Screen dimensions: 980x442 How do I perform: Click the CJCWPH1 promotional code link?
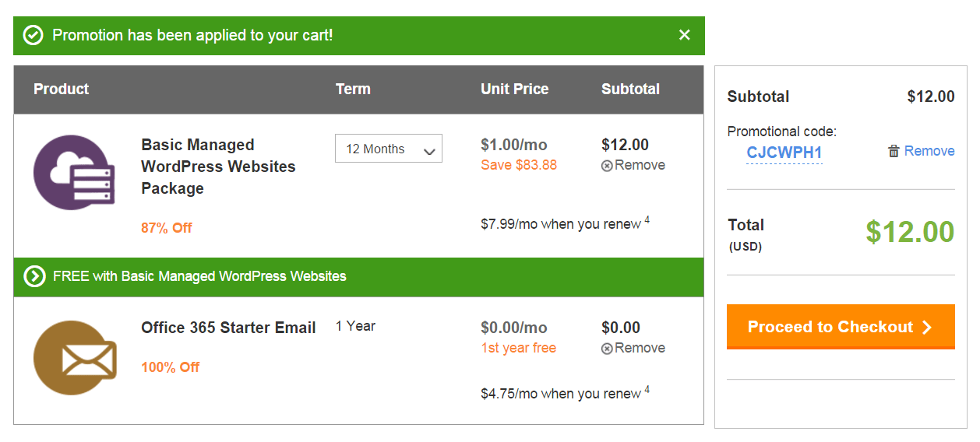[x=784, y=153]
